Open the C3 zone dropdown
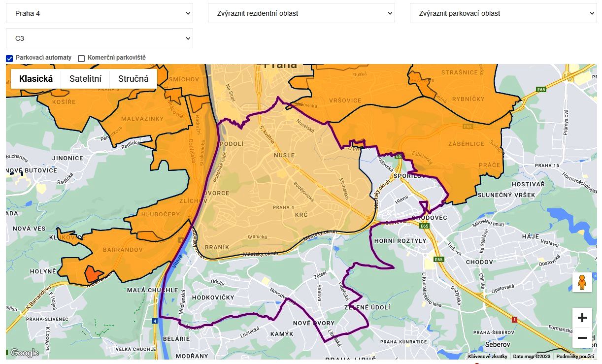The width and height of the screenshot is (602, 364). pyautogui.click(x=100, y=38)
